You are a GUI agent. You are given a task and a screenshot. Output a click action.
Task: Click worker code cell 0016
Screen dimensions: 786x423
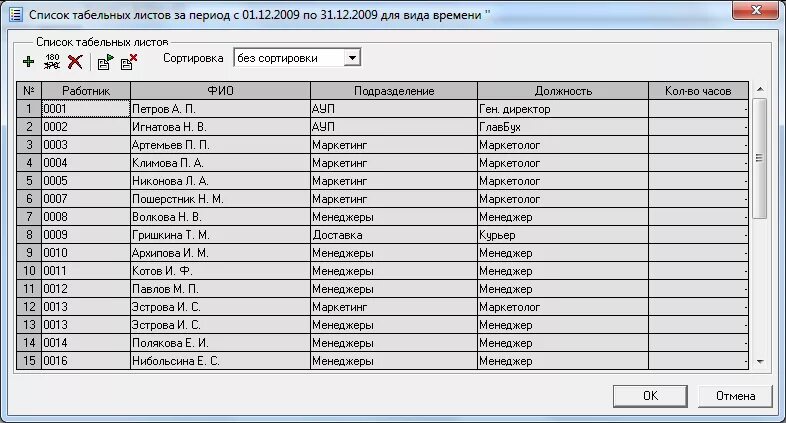pos(86,361)
